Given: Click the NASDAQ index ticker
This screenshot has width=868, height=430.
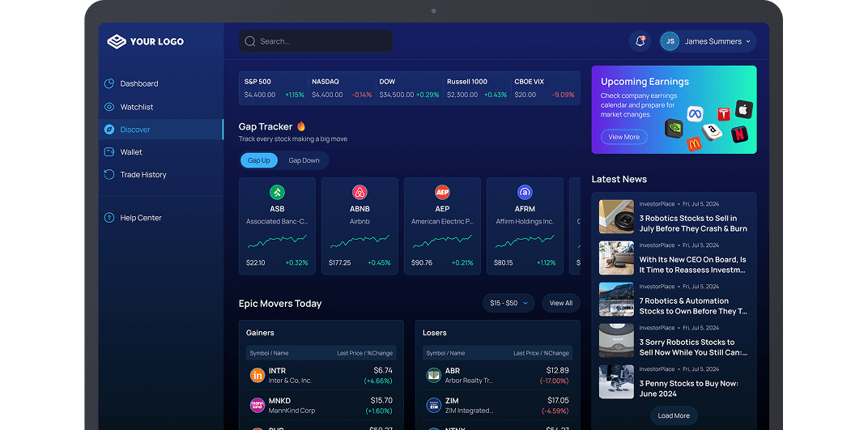Looking at the screenshot, I should (342, 88).
